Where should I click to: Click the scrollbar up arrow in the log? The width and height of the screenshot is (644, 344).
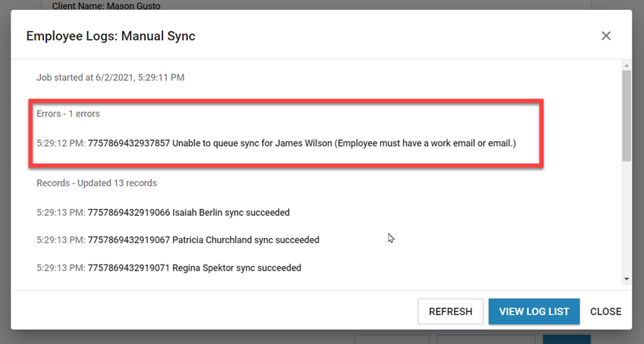(626, 65)
